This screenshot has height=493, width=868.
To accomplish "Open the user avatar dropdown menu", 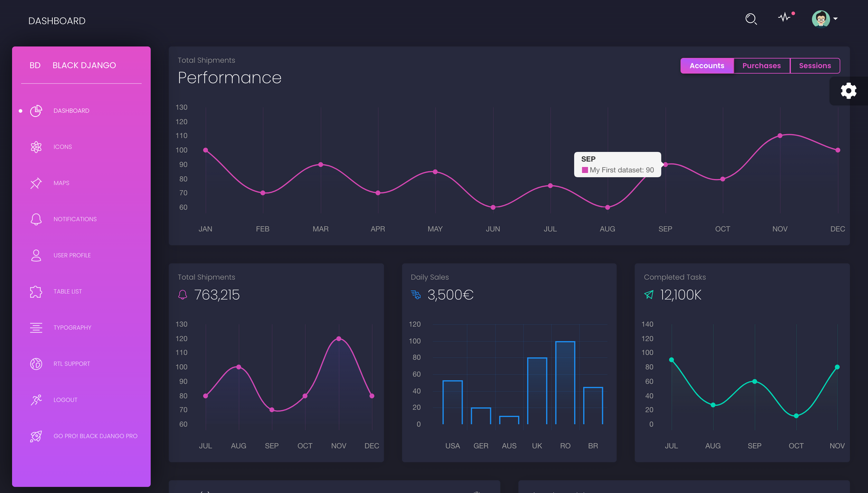I will (822, 19).
